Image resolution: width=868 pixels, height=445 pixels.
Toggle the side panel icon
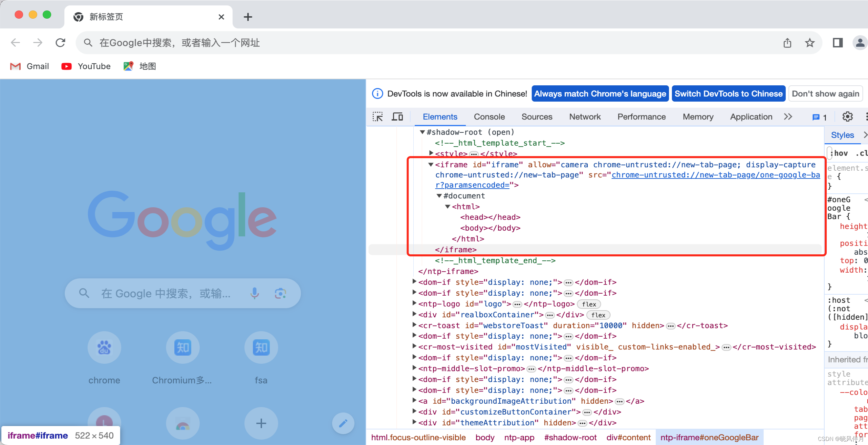coord(838,43)
